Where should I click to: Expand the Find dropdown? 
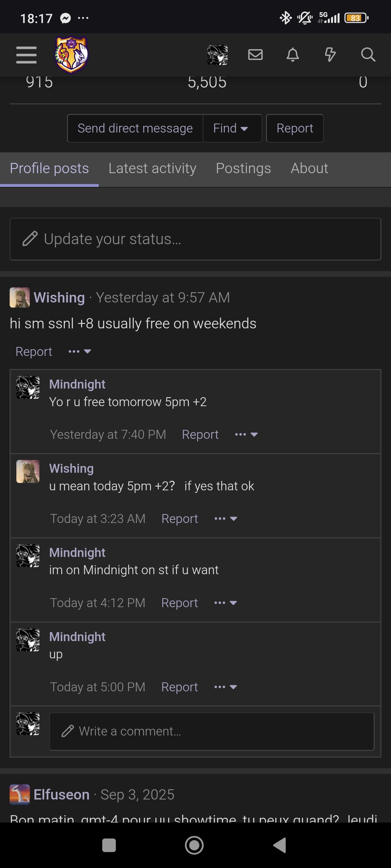point(232,128)
